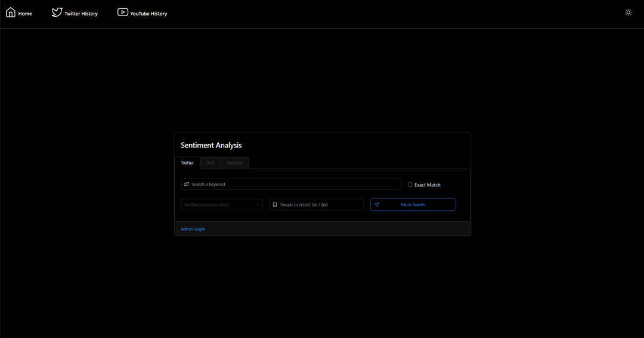Click the Home house icon
Screen dimensions: 644x338
(x=11, y=13)
